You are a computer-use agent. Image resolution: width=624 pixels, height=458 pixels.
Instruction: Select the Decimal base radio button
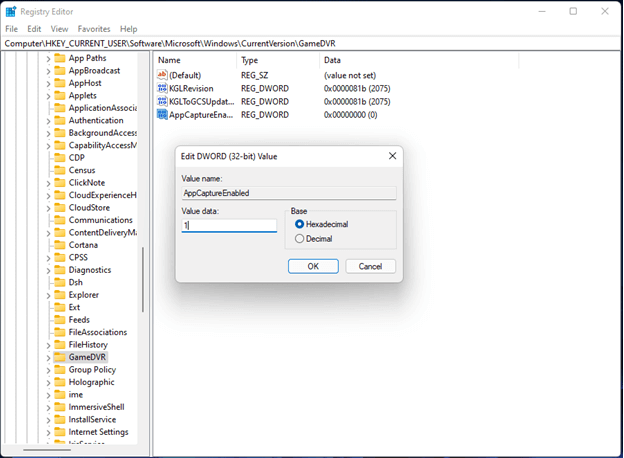299,239
